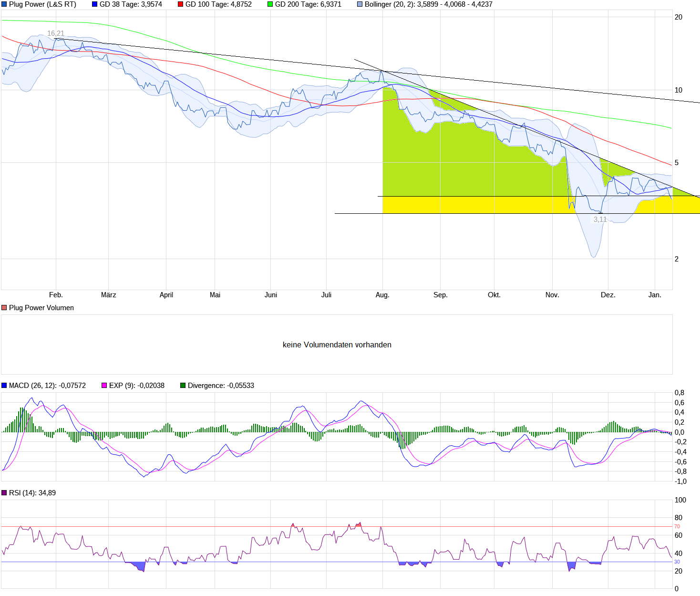The width and height of the screenshot is (700, 596).
Task: Click the RSI axis value 80
Action: tap(679, 518)
